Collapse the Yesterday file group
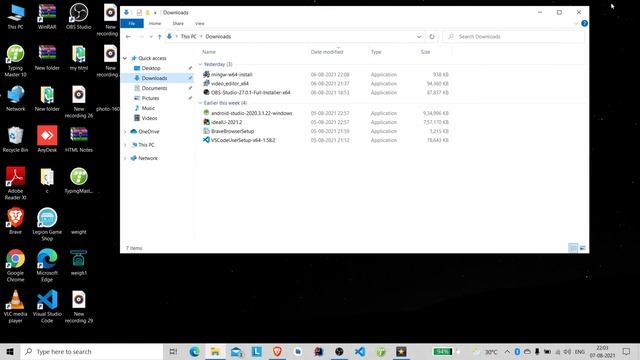Image resolution: width=640 pixels, height=360 pixels. (200, 64)
